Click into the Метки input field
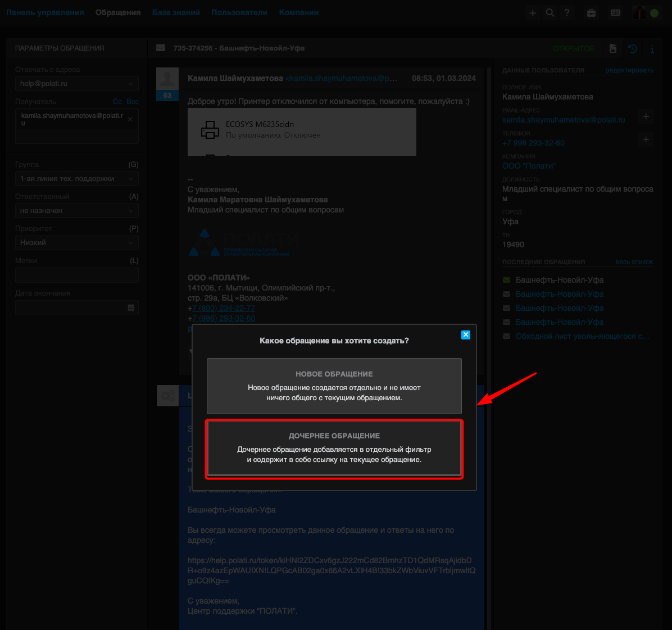This screenshot has height=630, width=672. click(x=77, y=275)
